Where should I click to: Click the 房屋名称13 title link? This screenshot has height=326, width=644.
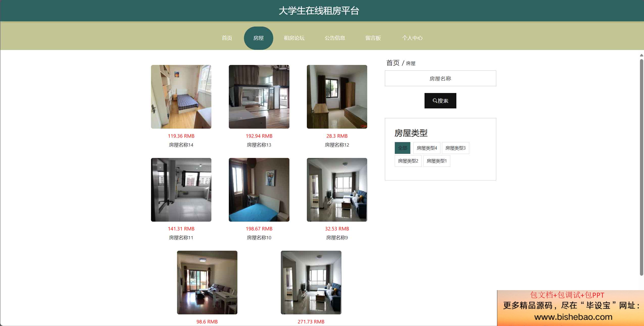click(259, 145)
